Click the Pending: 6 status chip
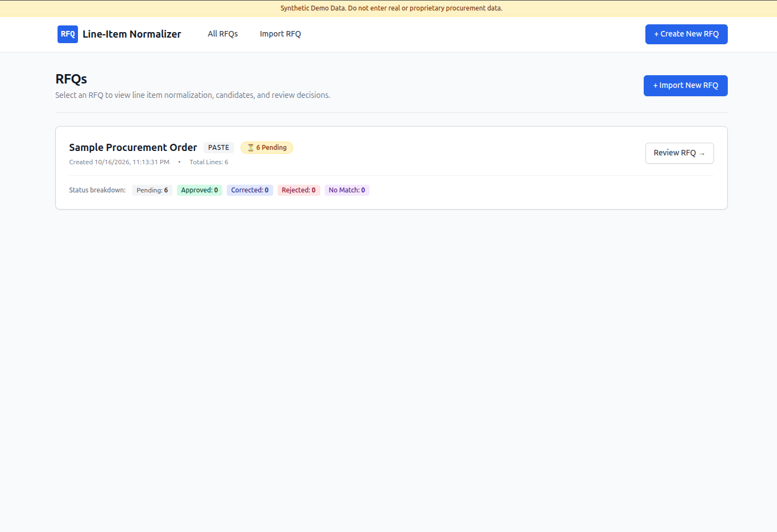Viewport: 777px width, 532px height. (152, 190)
